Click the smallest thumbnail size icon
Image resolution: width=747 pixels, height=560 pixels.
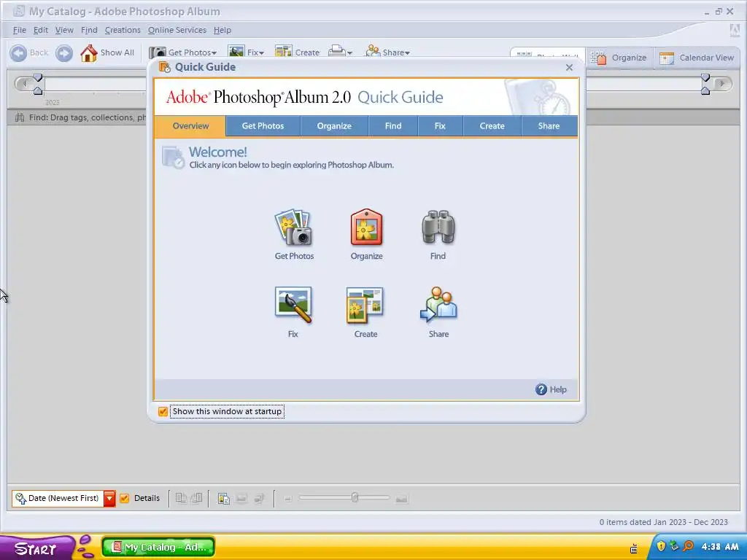point(287,499)
